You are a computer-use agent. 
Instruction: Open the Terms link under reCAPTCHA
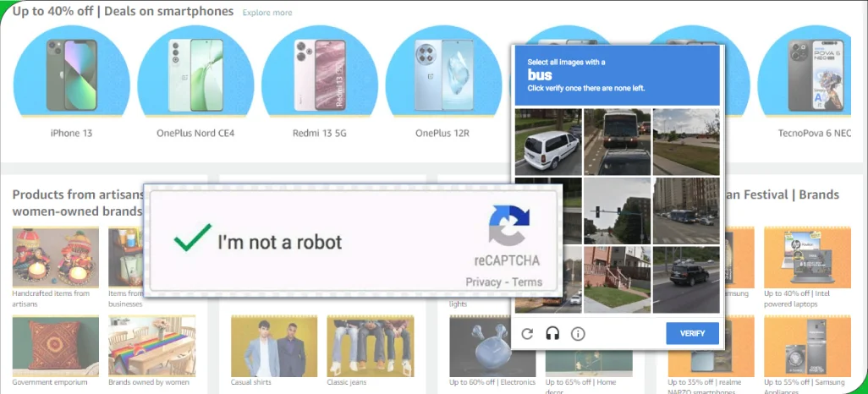tap(526, 282)
